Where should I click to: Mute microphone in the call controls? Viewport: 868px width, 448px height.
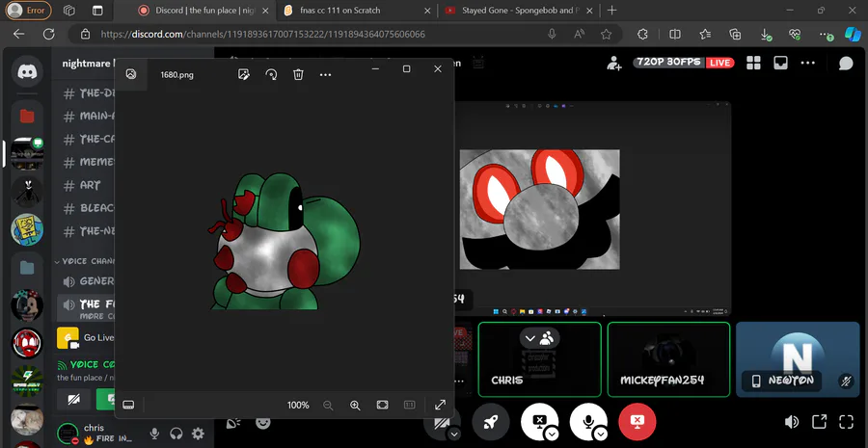click(588, 422)
